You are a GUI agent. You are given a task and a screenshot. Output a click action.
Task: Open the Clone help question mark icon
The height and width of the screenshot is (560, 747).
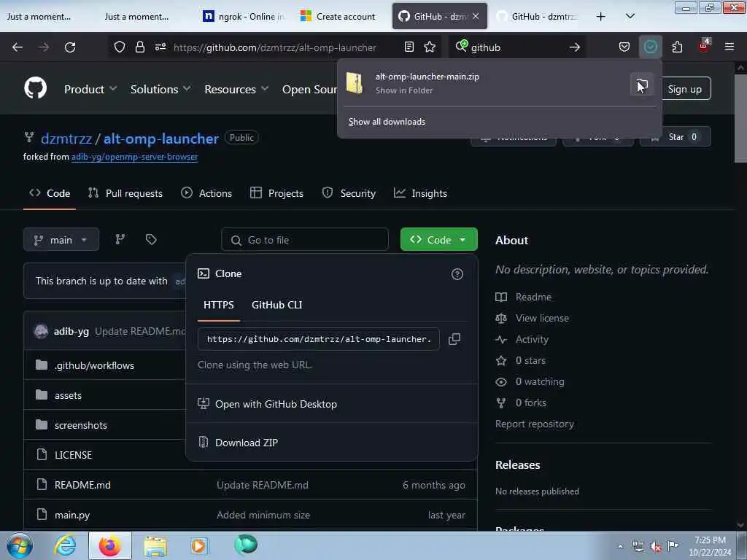coord(457,274)
